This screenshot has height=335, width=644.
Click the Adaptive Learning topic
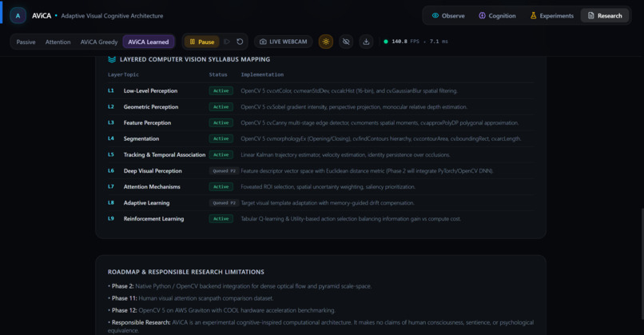click(x=146, y=203)
